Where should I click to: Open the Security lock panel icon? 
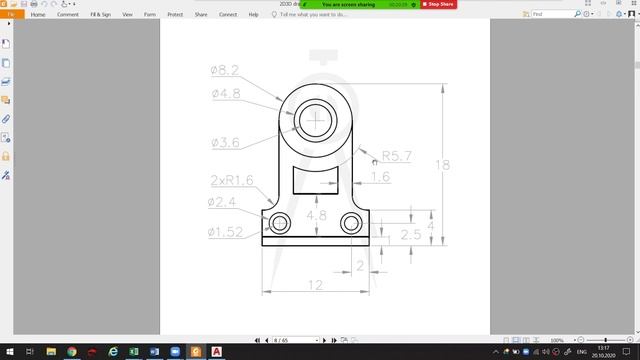pos(6,156)
